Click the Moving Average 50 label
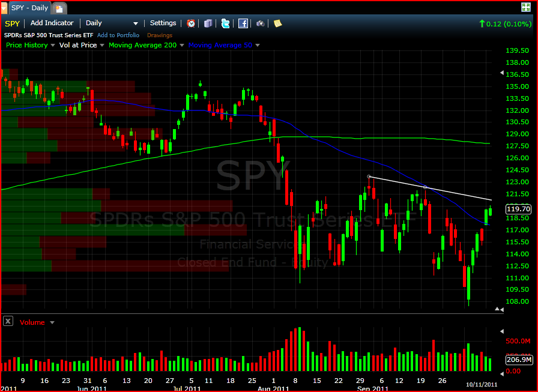 pos(220,45)
